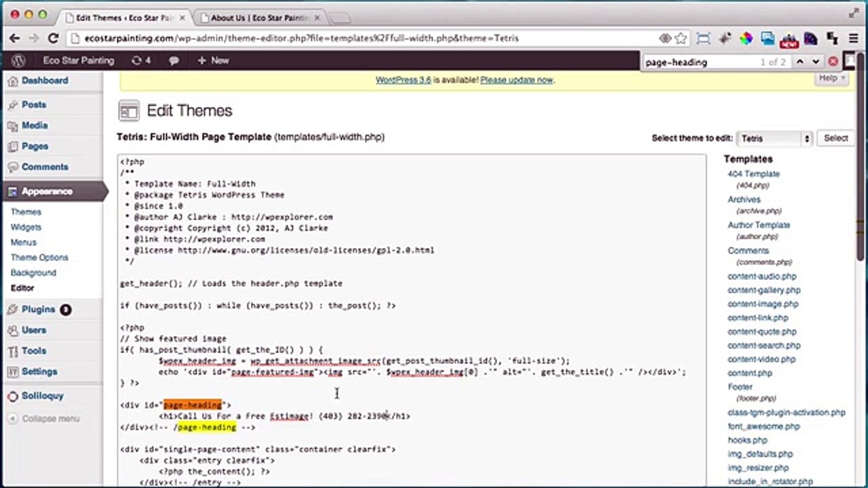This screenshot has height=488, width=868.
Task: Open the updates icon showing 4
Action: [141, 60]
